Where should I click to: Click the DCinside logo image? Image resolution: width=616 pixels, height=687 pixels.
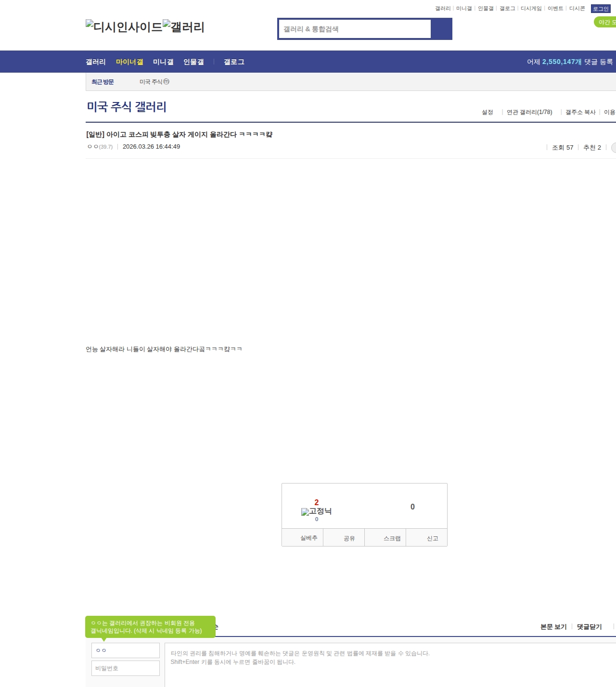pos(124,27)
